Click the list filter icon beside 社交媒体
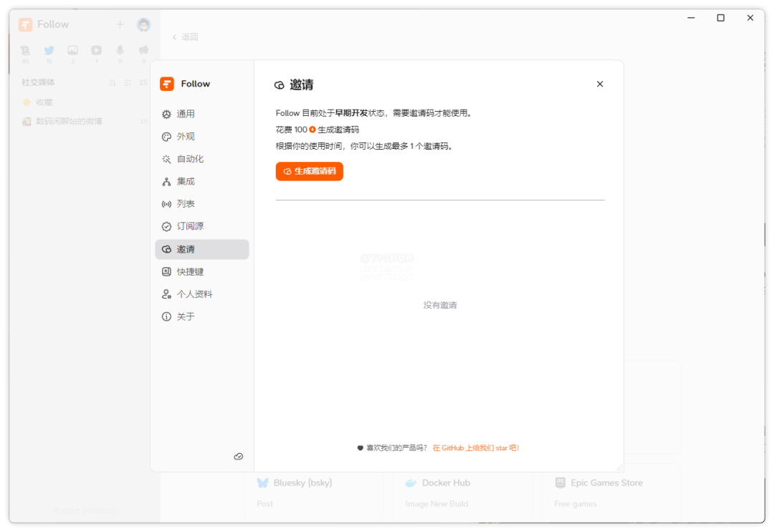 coord(128,83)
